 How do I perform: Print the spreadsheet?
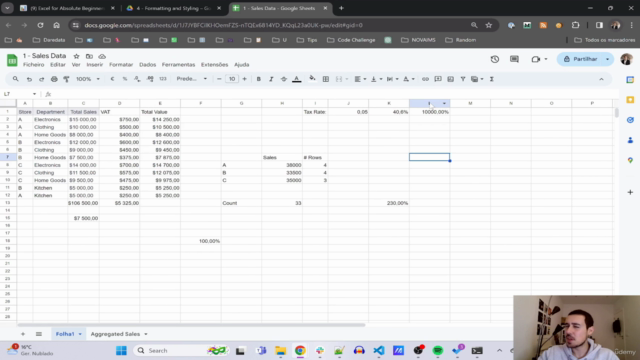[54, 79]
